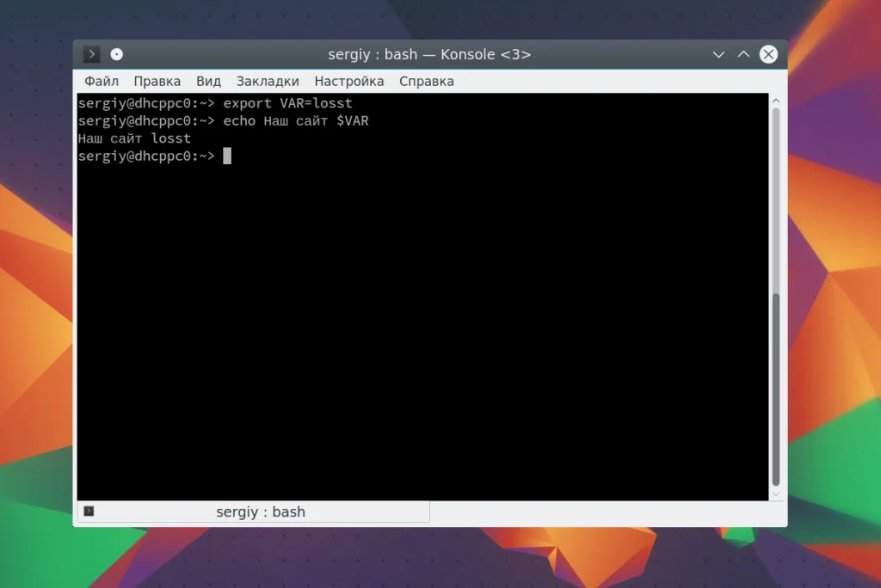Open the Правка menu
Screen dimensions: 881x588
point(157,82)
